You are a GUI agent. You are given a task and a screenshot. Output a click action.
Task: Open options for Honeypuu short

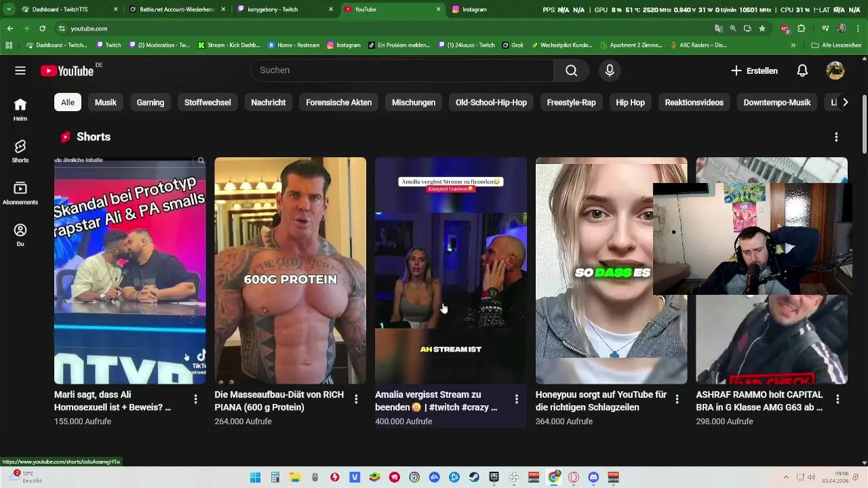(x=677, y=399)
